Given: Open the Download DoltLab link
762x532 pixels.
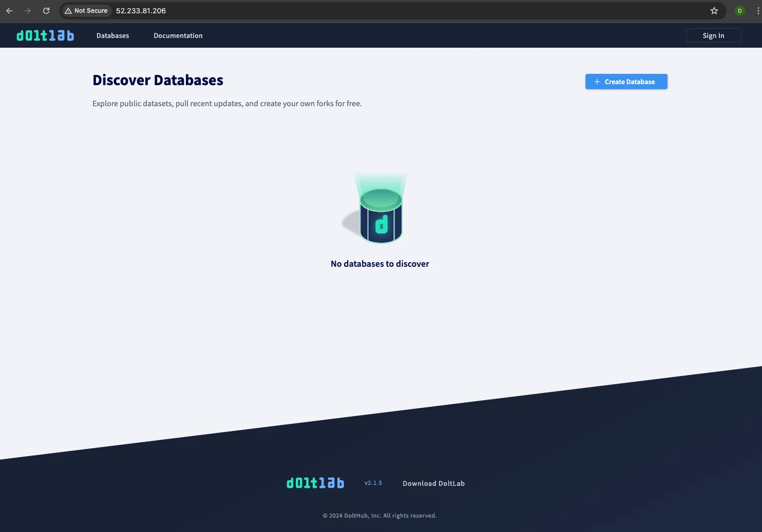Looking at the screenshot, I should (433, 483).
